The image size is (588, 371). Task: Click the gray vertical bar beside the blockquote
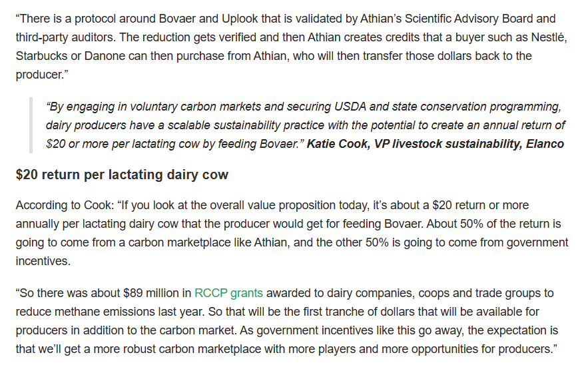pyautogui.click(x=31, y=125)
